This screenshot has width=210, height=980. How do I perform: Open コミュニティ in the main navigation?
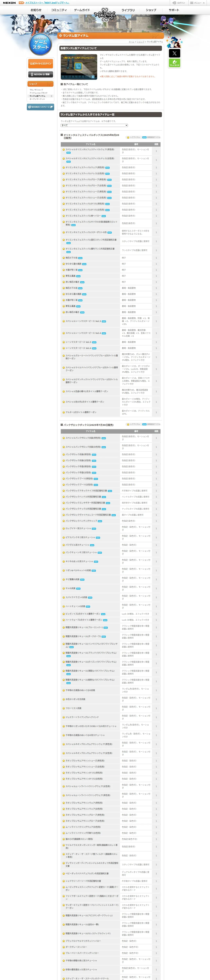pos(59,10)
